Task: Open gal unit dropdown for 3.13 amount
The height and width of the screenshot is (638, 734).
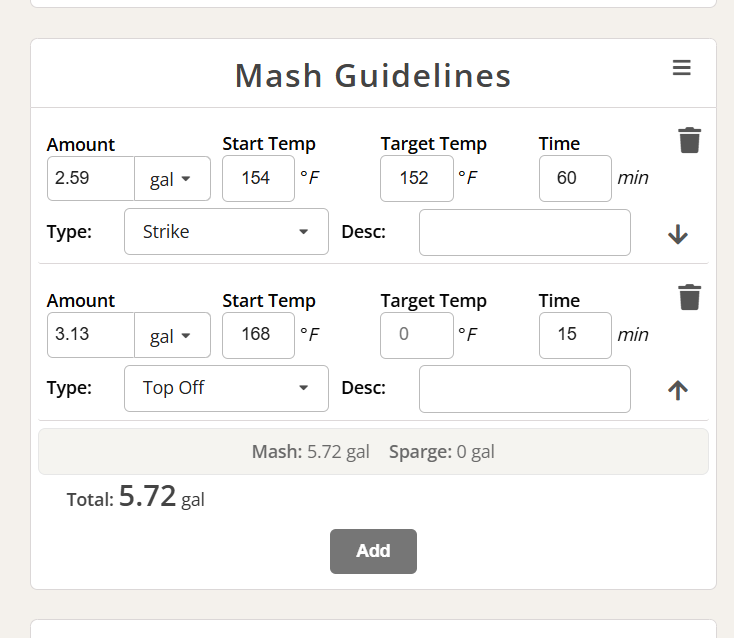Action: pyautogui.click(x=172, y=335)
